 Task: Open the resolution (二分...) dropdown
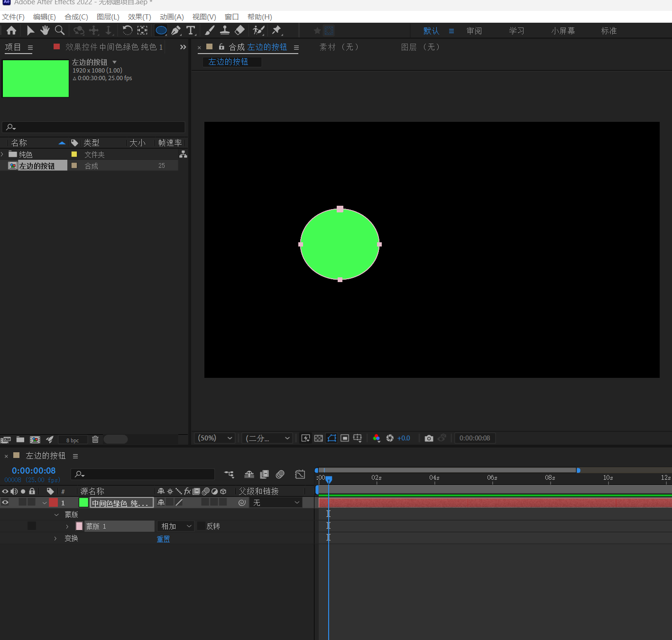267,438
